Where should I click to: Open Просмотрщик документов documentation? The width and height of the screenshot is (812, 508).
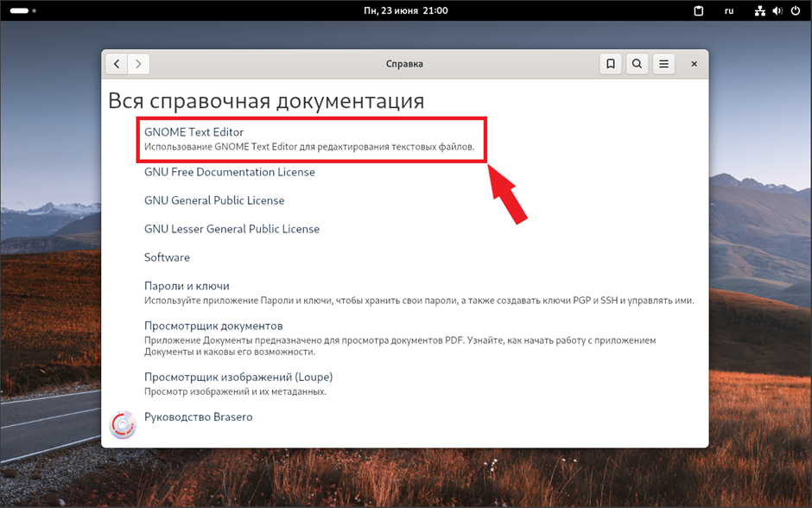pyautogui.click(x=213, y=326)
